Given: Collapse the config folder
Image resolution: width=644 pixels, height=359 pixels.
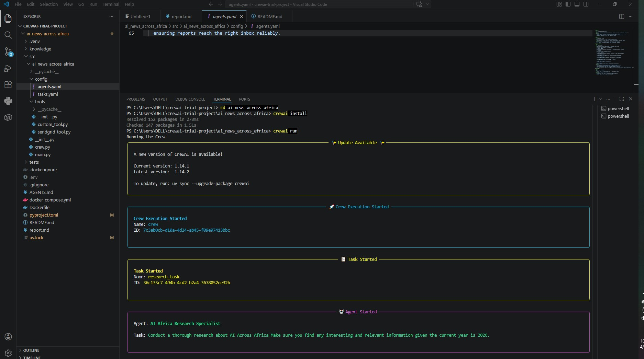Looking at the screenshot, I should point(41,79).
